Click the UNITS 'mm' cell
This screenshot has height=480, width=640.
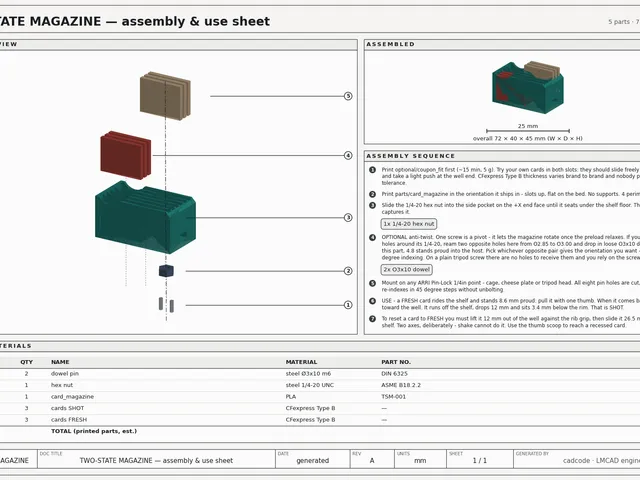coord(420,459)
